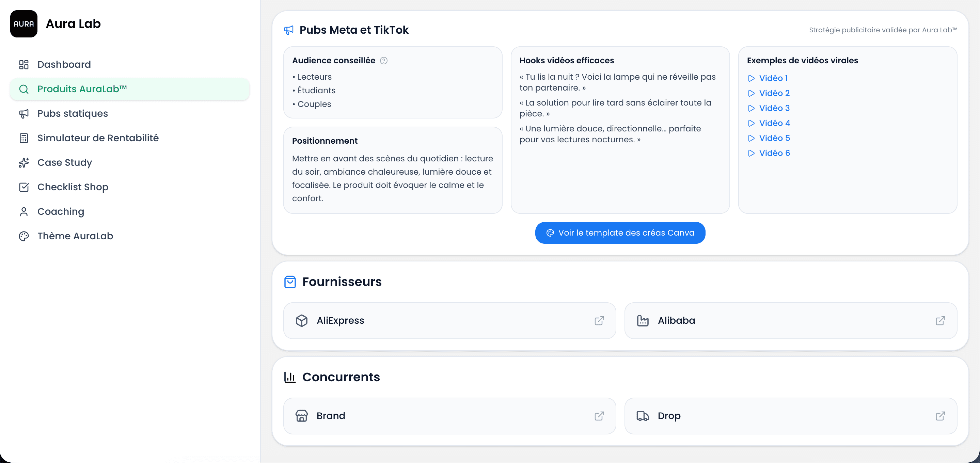The image size is (980, 463).
Task: Go to Pubs statiques page
Action: tap(72, 113)
